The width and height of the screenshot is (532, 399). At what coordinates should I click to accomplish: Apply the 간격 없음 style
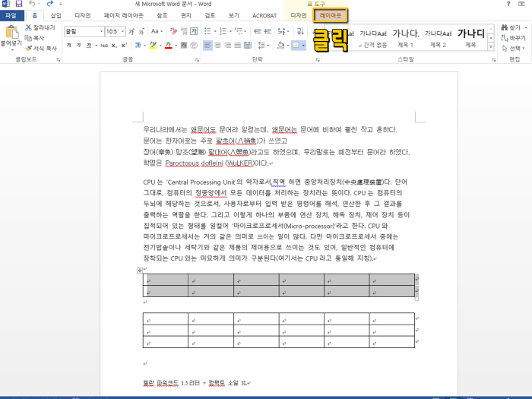tap(373, 38)
